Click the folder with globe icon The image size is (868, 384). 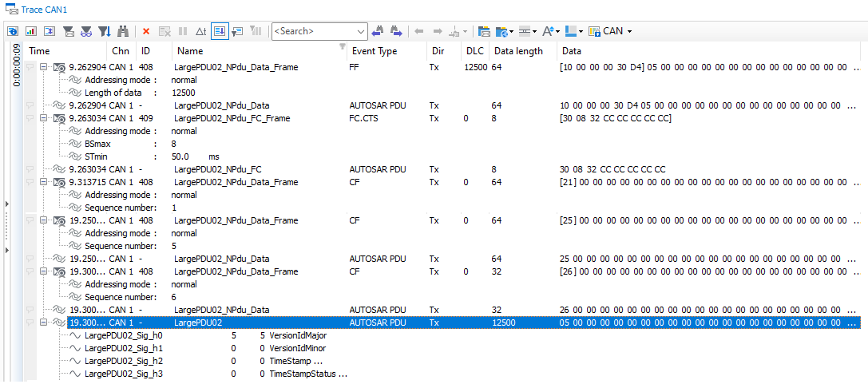(x=501, y=32)
